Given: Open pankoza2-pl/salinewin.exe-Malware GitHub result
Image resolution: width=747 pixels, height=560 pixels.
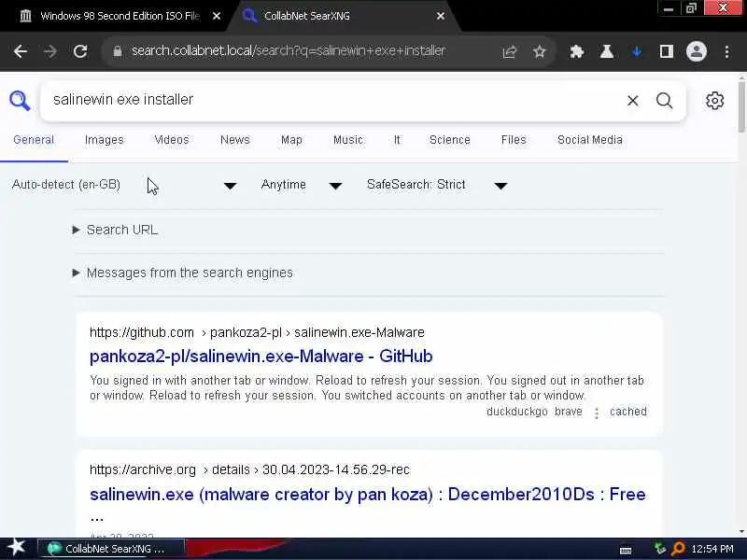Looking at the screenshot, I should click(261, 357).
